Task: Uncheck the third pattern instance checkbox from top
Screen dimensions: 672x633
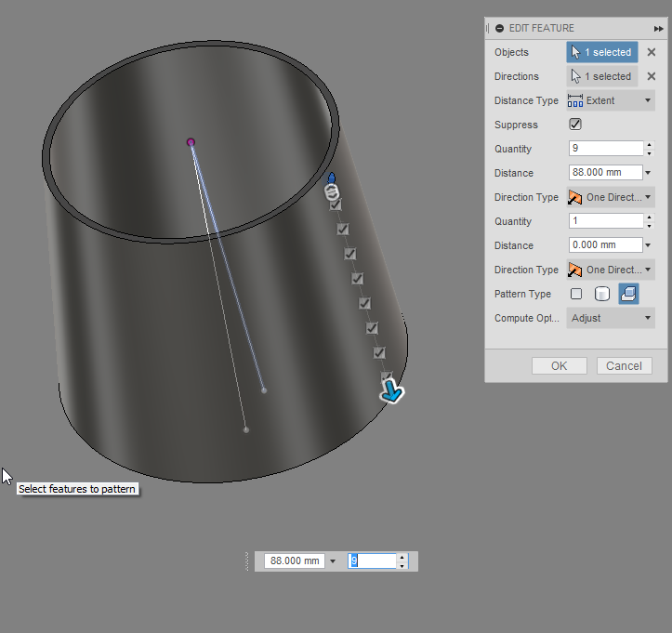Action: pyautogui.click(x=349, y=254)
